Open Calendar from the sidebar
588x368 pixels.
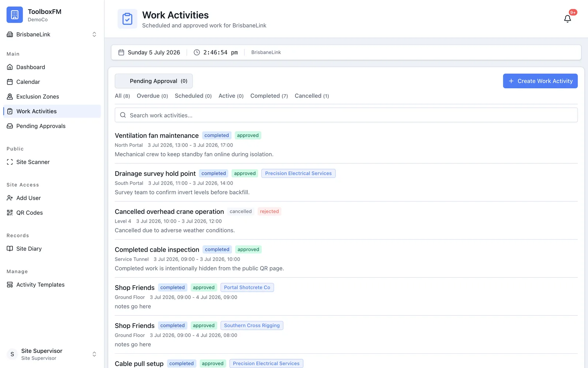click(x=52, y=82)
